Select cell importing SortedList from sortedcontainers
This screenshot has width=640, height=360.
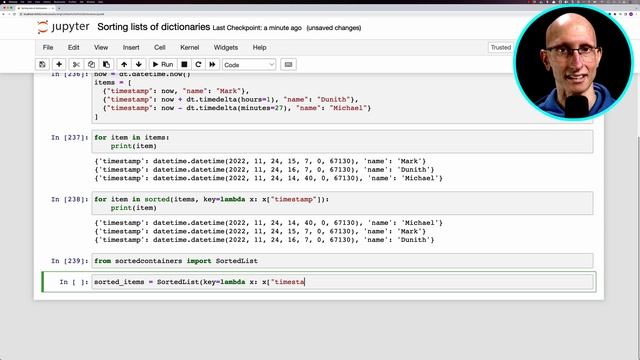pos(342,261)
